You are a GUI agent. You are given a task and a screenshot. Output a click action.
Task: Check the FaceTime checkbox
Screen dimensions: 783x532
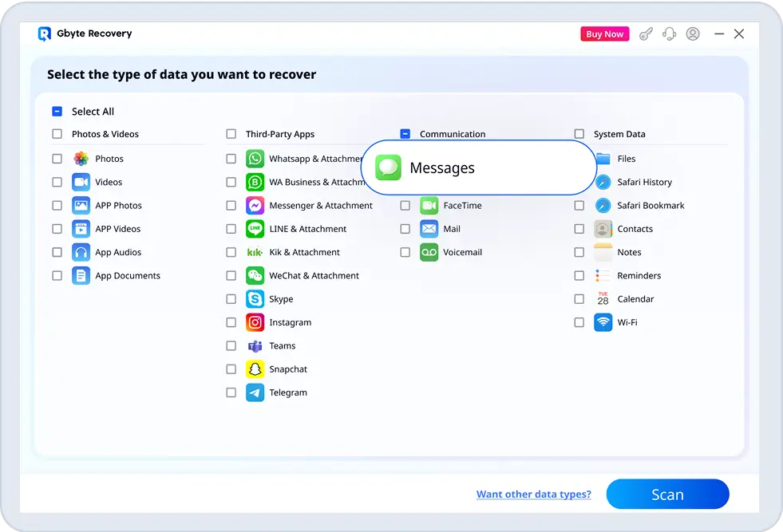coord(405,206)
